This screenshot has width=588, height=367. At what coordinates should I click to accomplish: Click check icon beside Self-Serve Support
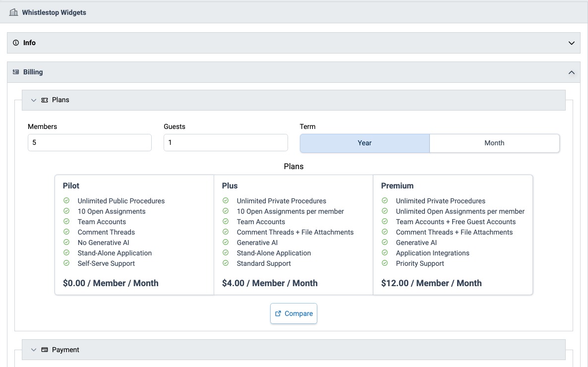[66, 263]
